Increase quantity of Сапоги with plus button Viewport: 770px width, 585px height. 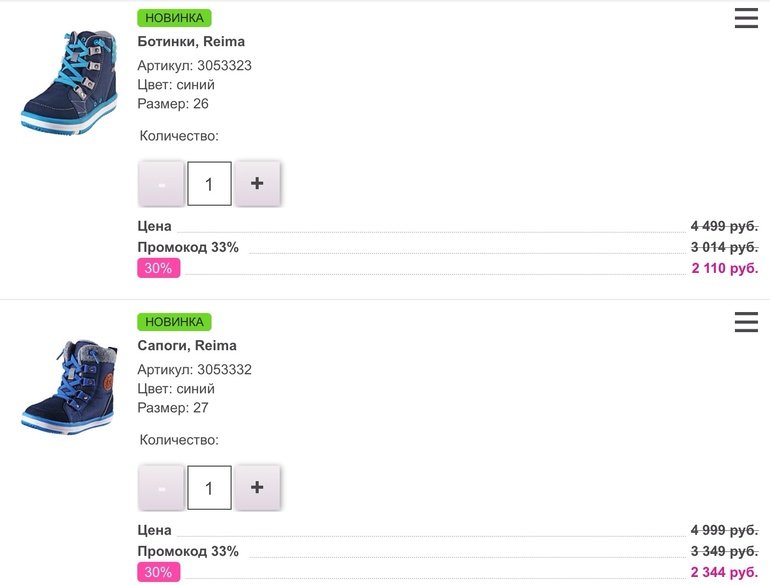click(257, 487)
